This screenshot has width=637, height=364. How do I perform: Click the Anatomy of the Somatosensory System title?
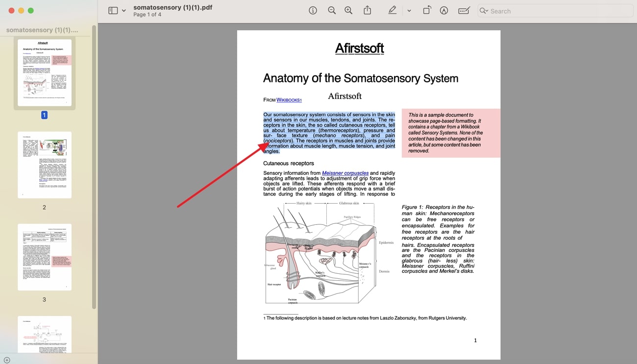coord(361,78)
